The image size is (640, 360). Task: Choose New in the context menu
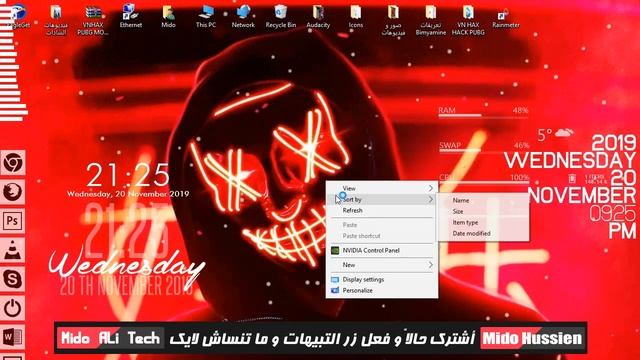coord(382,265)
